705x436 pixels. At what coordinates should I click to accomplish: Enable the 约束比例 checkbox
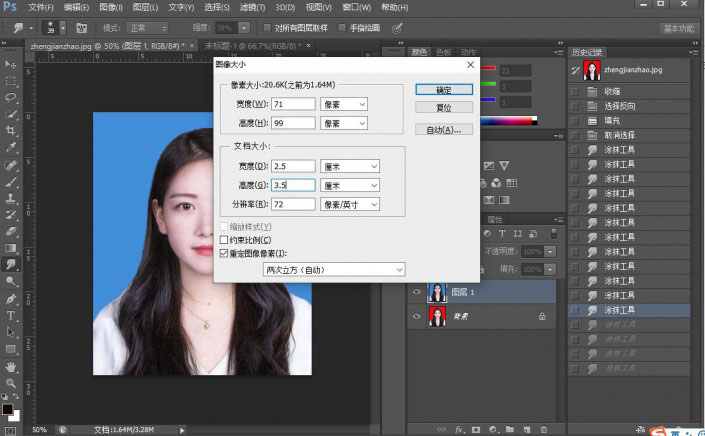click(224, 241)
